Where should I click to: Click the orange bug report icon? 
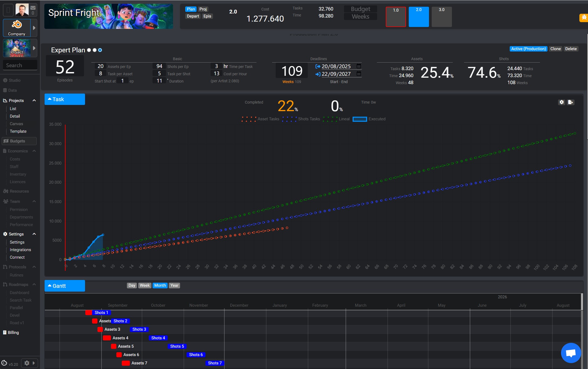click(x=584, y=18)
